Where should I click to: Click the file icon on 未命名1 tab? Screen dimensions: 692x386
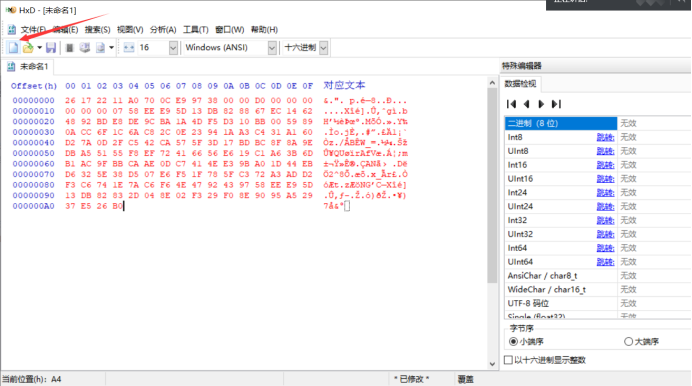point(11,67)
